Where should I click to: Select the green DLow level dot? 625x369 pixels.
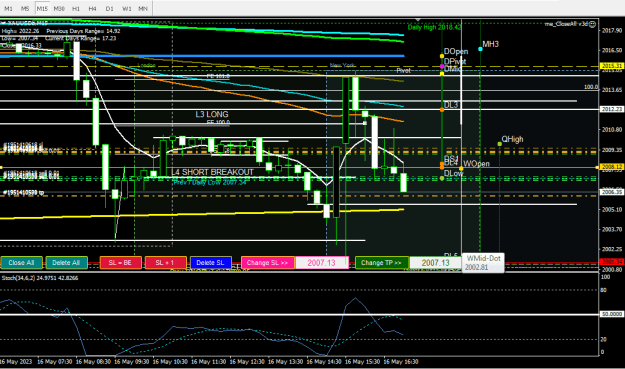(x=442, y=178)
